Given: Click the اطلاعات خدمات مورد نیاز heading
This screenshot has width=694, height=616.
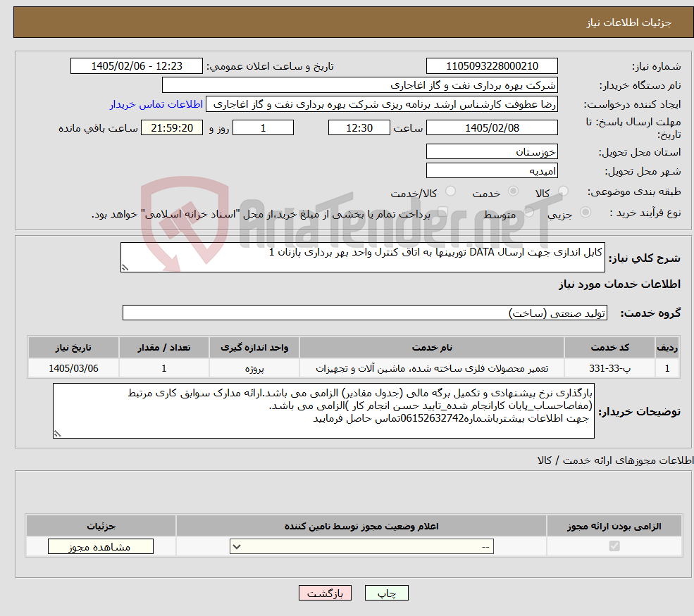Looking at the screenshot, I should [619, 284].
